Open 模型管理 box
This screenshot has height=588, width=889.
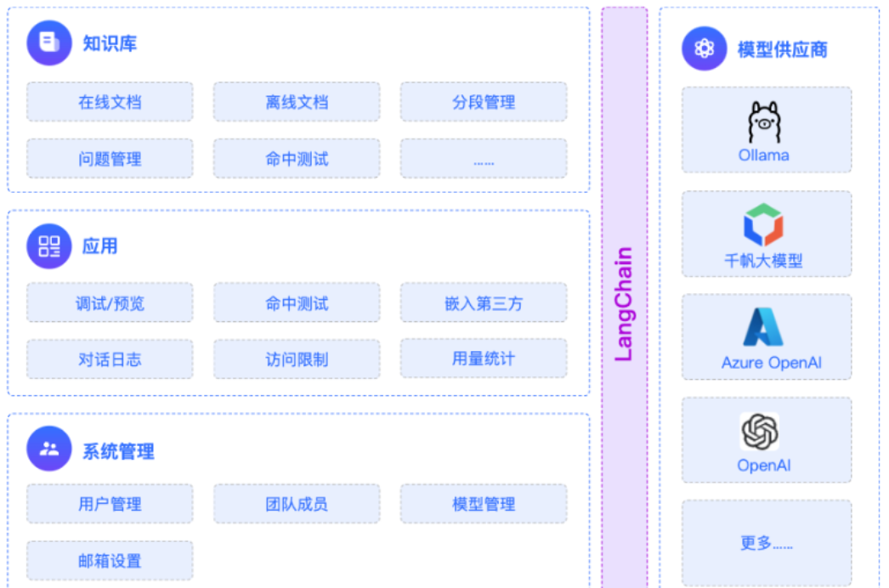(484, 504)
